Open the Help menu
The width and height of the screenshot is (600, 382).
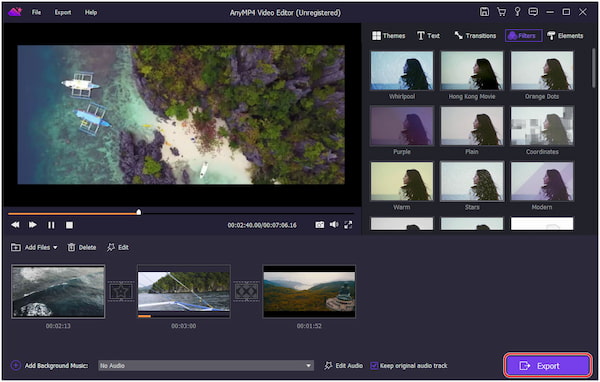tap(91, 12)
